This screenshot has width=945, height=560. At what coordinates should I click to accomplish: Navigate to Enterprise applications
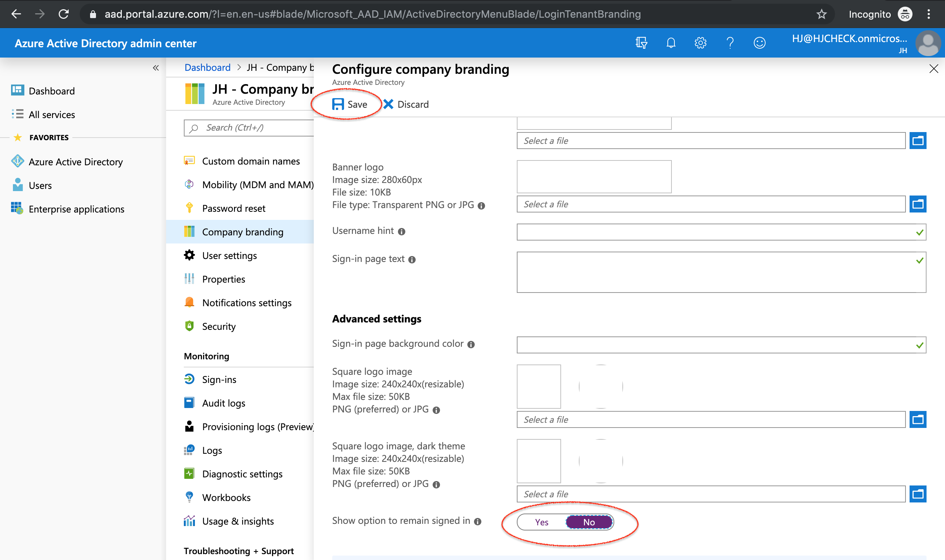[77, 209]
